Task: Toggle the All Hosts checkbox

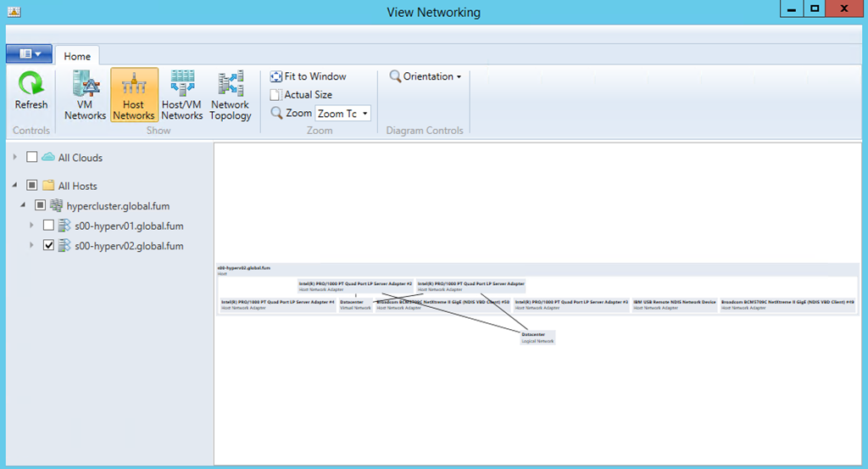Action: point(32,186)
